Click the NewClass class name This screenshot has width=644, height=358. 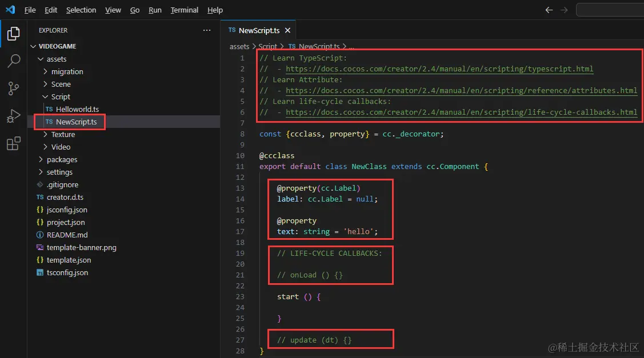point(369,167)
